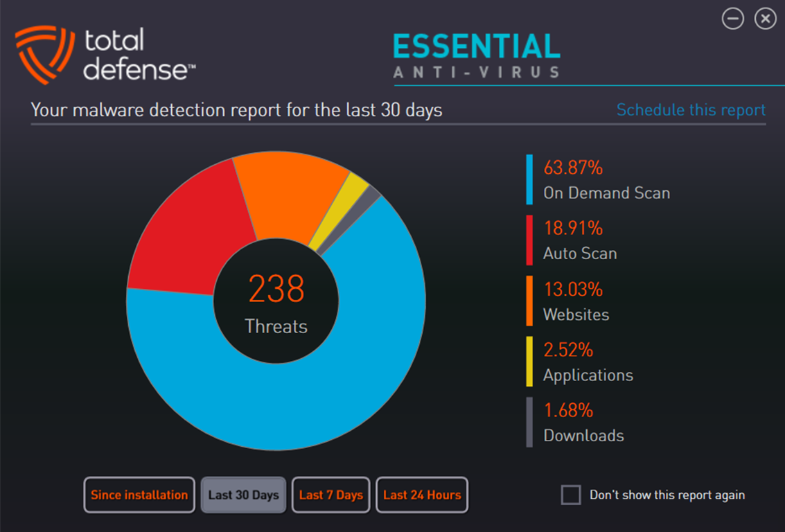Select the Since installation button

pyautogui.click(x=139, y=495)
